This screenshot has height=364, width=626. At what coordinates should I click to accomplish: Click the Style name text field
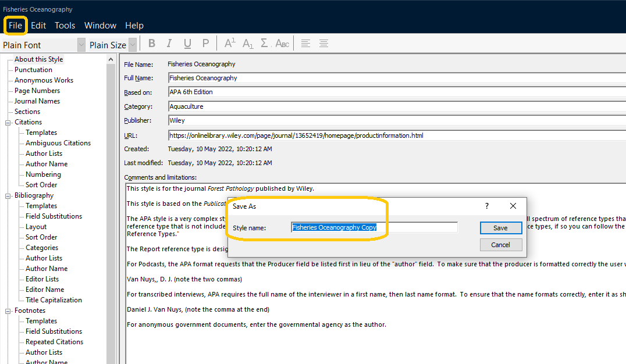point(374,227)
